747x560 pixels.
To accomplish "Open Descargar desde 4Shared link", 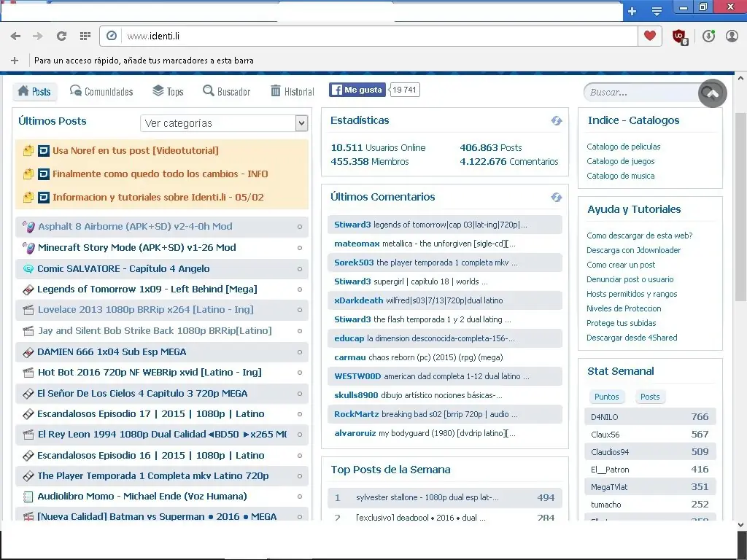I will point(632,338).
